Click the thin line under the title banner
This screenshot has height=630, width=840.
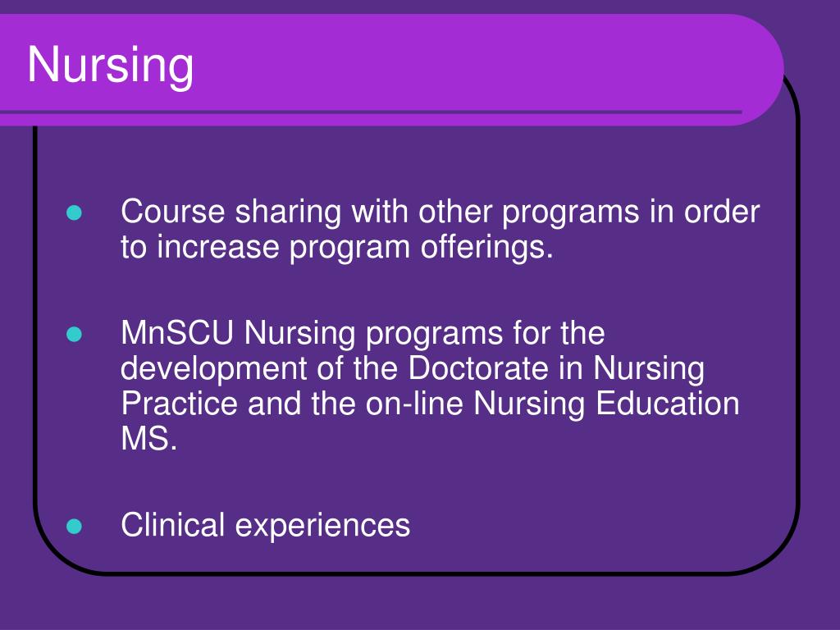click(371, 112)
